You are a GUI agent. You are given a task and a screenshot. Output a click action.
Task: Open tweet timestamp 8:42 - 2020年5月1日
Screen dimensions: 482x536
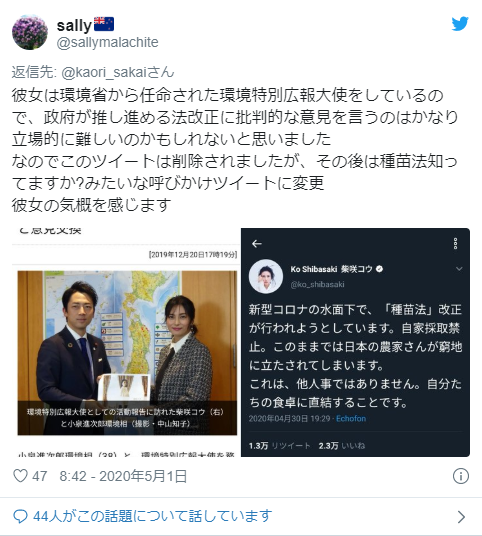123,476
